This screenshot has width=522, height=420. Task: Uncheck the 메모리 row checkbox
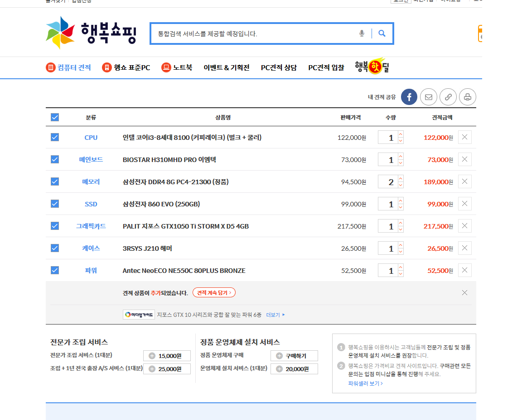(x=55, y=181)
